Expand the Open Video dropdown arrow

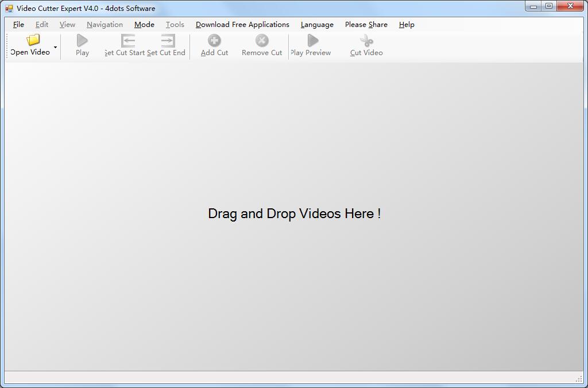tap(55, 46)
